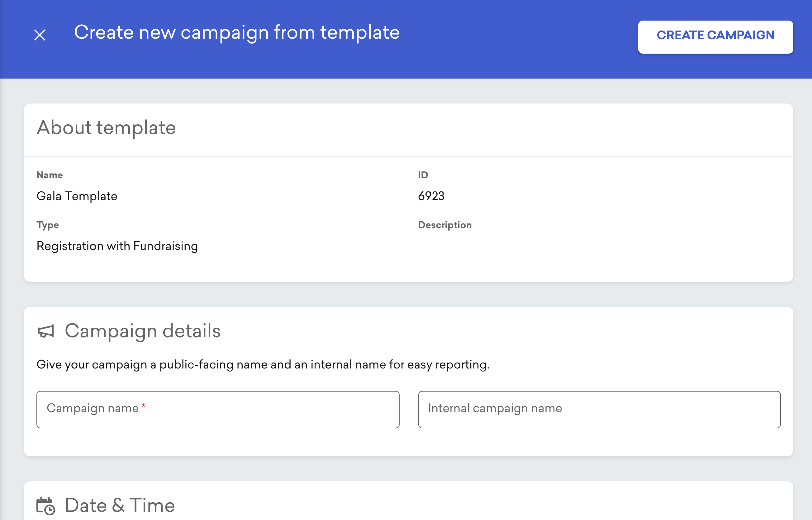Viewport: 812px width, 520px height.
Task: Focus the Internal campaign name field
Action: click(x=599, y=409)
